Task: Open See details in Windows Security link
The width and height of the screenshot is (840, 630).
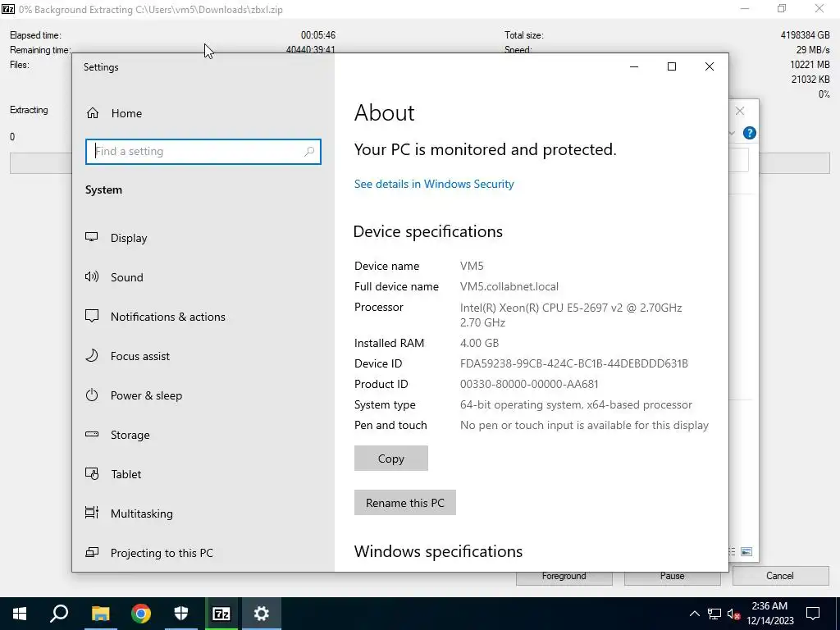Action: click(434, 184)
